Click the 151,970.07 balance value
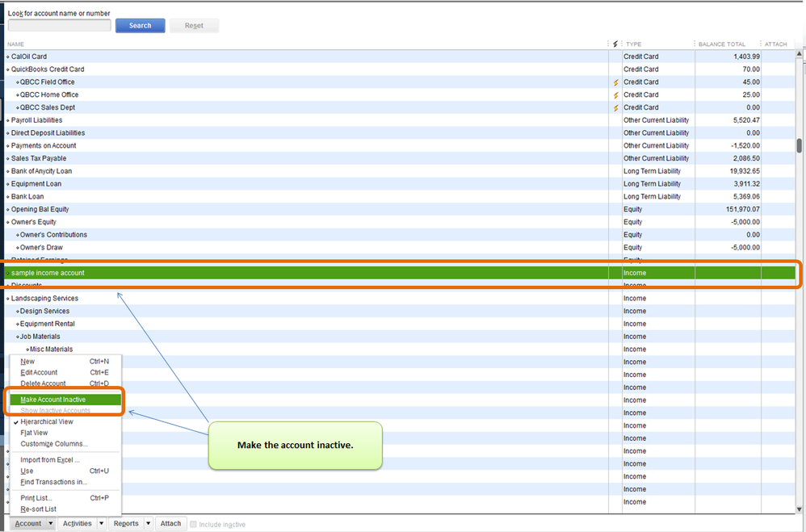This screenshot has height=532, width=806. click(x=743, y=210)
